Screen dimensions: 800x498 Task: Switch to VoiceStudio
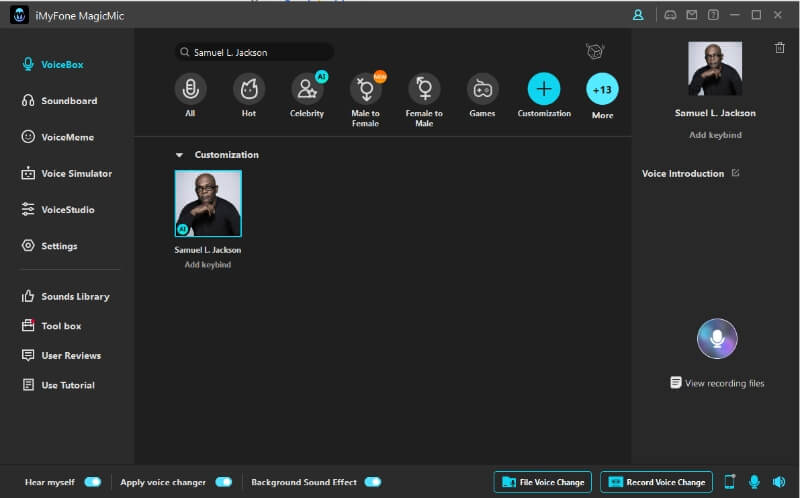point(58,210)
